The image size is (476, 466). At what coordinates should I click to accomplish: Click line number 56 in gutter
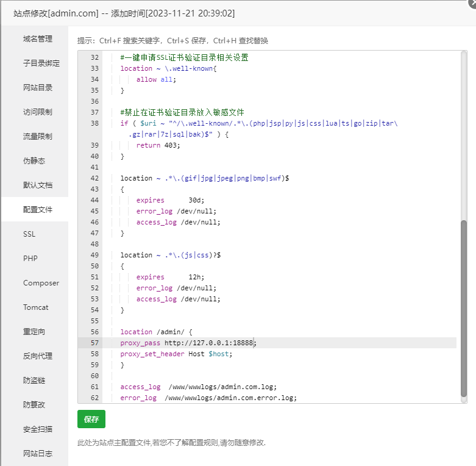click(94, 332)
